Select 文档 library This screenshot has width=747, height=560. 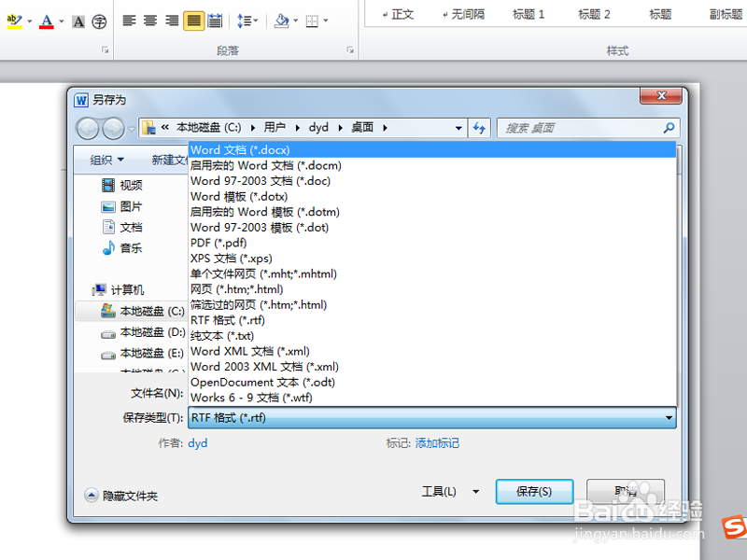pyautogui.click(x=122, y=227)
